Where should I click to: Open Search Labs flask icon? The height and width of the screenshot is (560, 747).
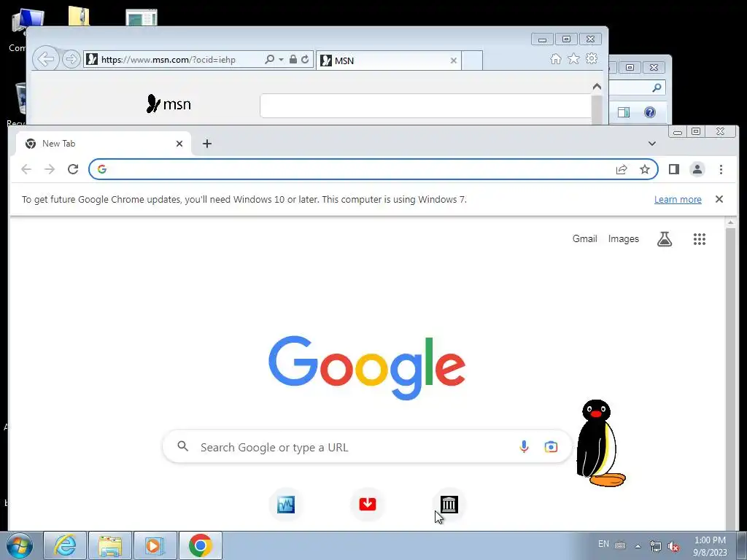tap(664, 239)
